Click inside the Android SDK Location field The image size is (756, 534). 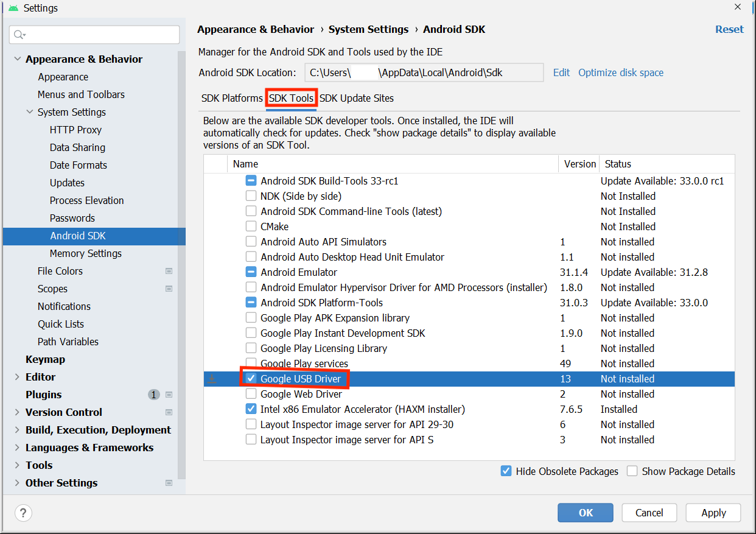pos(424,72)
